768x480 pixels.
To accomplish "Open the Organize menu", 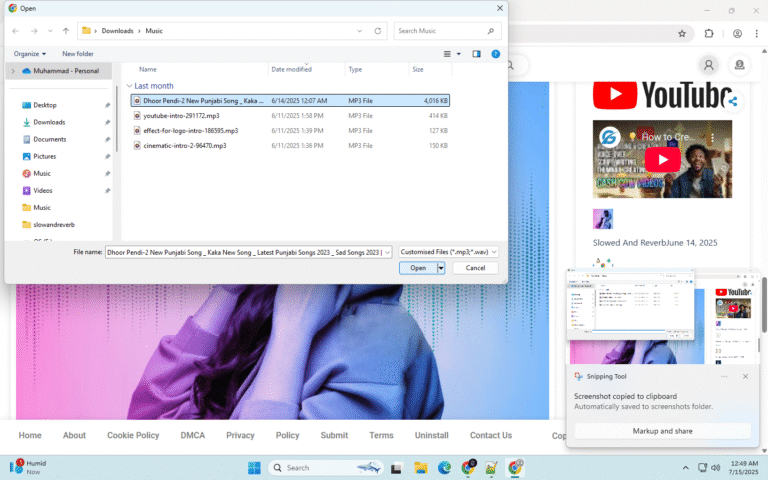I will pos(30,53).
